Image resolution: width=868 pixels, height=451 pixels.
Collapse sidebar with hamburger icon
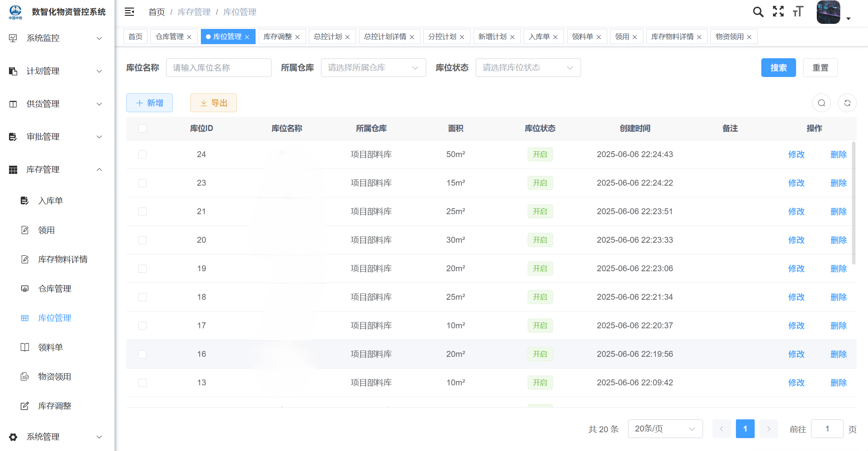(129, 12)
